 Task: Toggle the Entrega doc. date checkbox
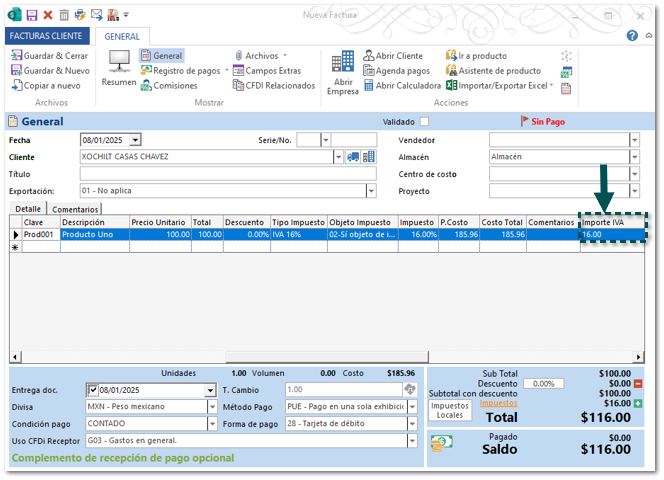[93, 390]
